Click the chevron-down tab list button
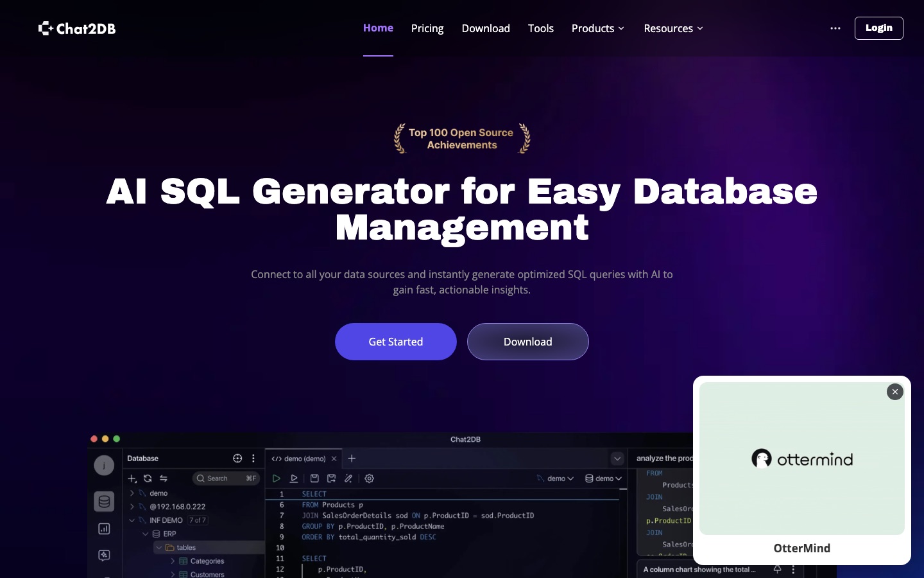The width and height of the screenshot is (924, 578). 617,459
